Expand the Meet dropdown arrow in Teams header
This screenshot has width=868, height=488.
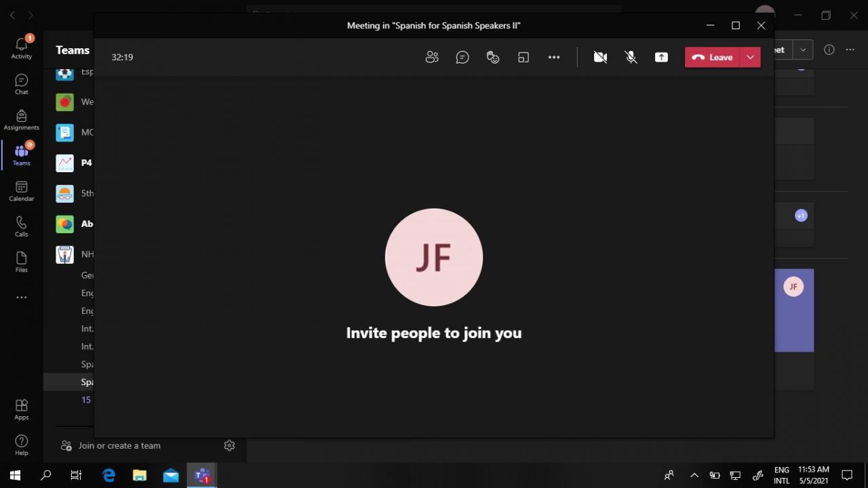click(803, 49)
